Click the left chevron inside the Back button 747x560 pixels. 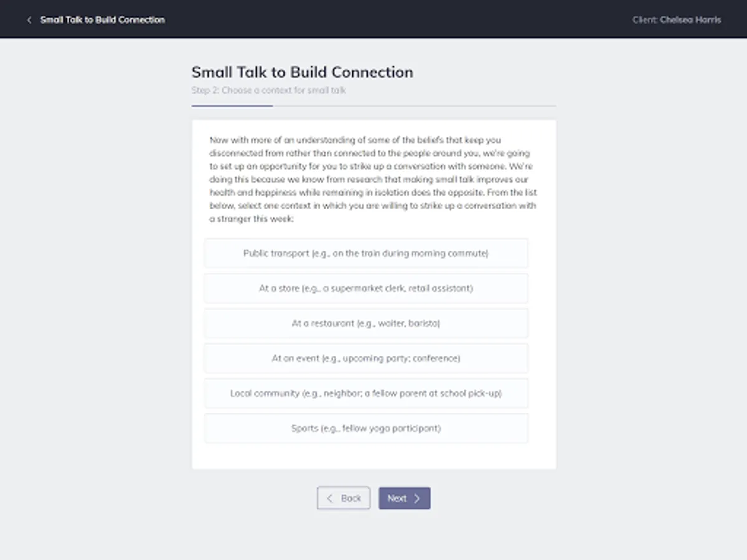pos(330,498)
